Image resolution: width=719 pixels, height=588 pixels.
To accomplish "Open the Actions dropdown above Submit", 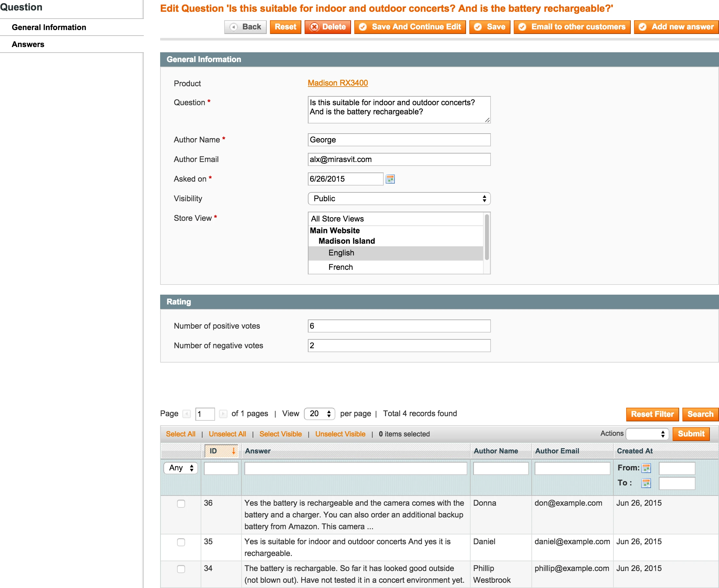I will point(647,434).
